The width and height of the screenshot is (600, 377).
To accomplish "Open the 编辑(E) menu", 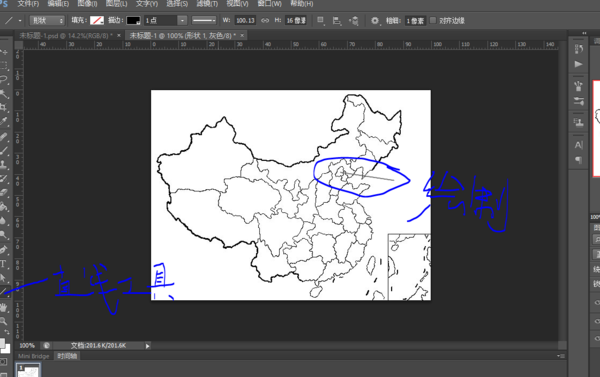I will 58,4.
